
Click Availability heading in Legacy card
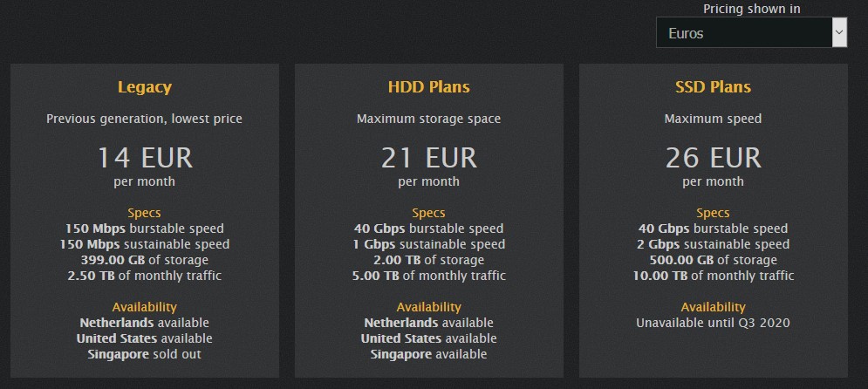tap(145, 307)
